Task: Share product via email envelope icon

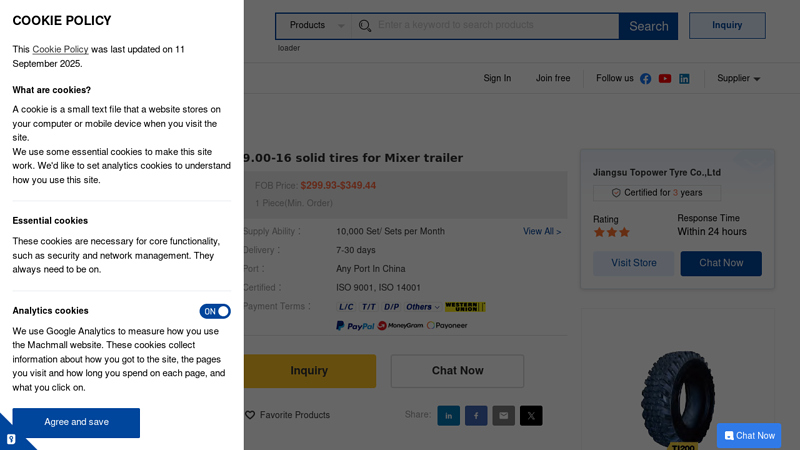Action: click(503, 415)
